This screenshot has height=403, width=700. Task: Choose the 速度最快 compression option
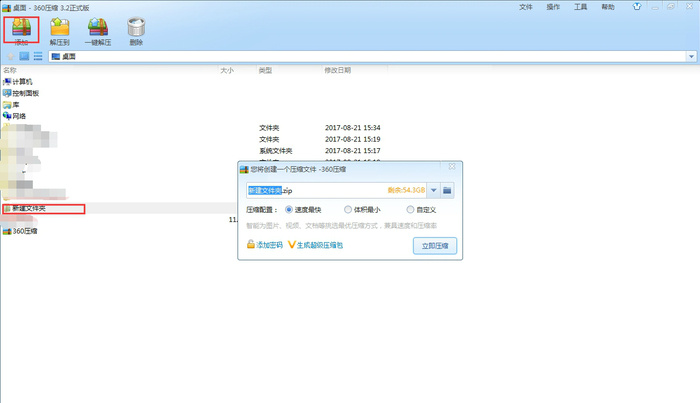303,209
